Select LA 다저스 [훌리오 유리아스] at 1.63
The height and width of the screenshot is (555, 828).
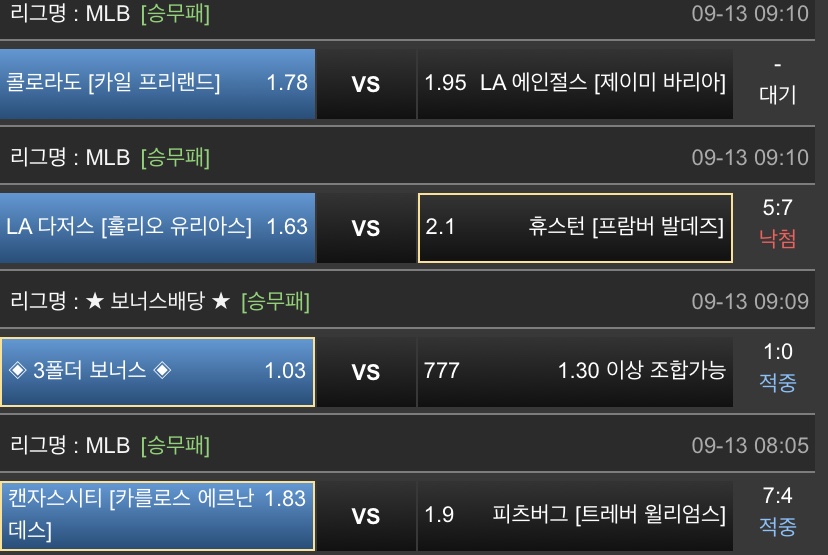pos(157,227)
